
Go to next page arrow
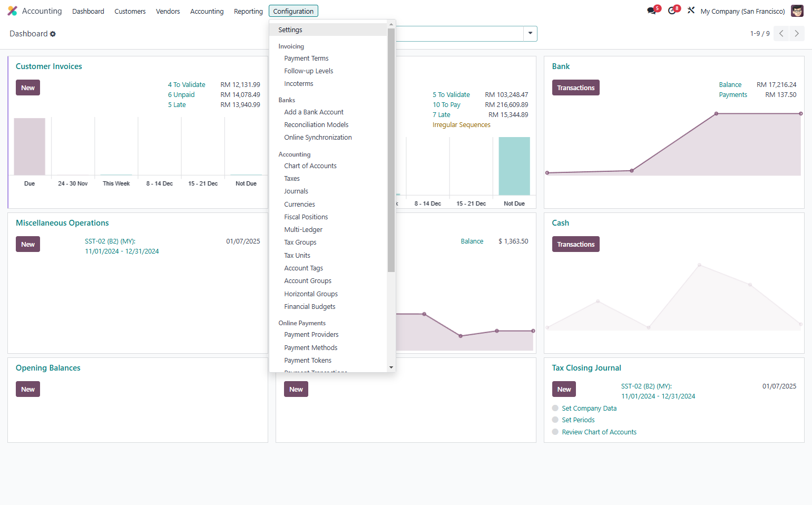[797, 33]
